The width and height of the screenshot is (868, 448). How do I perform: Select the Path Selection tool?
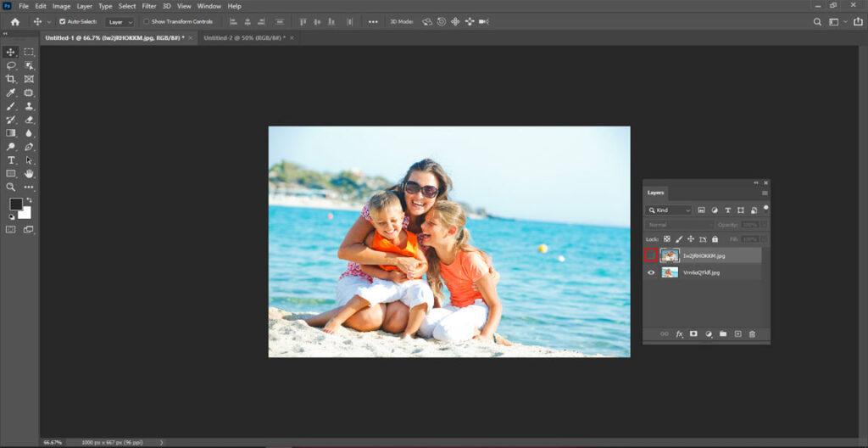[29, 160]
